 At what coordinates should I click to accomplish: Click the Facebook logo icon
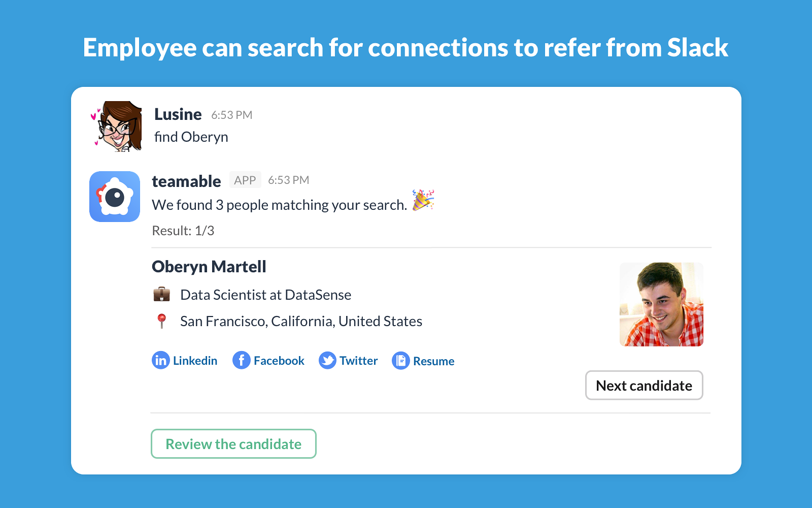(242, 361)
